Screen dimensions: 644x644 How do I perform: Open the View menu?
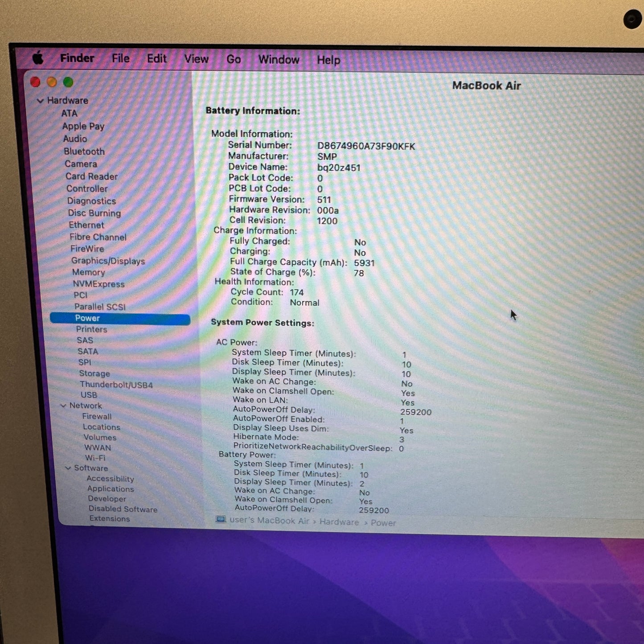197,59
